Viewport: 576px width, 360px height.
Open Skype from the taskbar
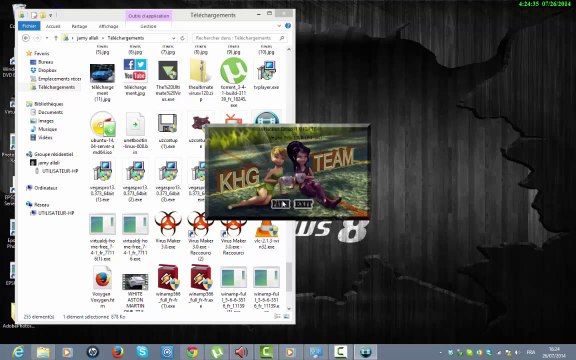pos(142,352)
